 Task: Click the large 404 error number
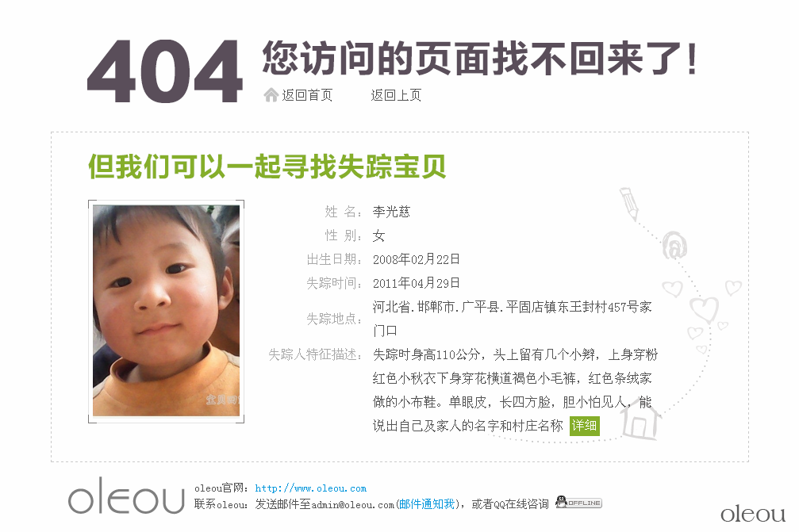tap(164, 72)
